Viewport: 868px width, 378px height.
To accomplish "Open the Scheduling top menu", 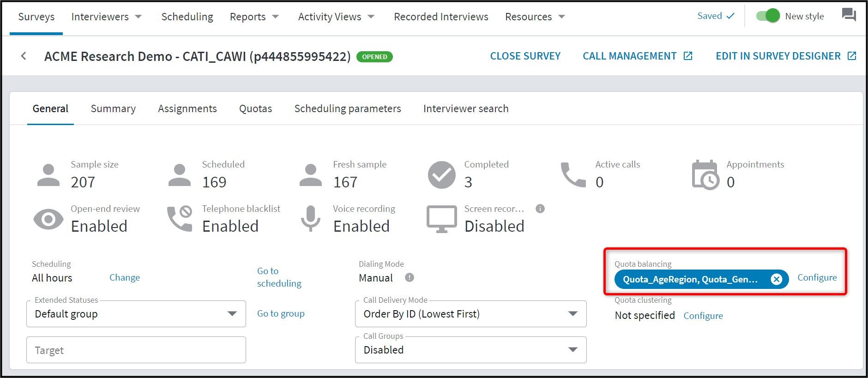I will pos(187,17).
